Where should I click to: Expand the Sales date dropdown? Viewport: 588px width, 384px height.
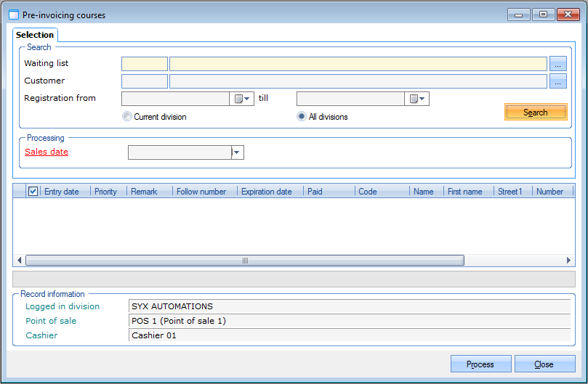[x=238, y=152]
